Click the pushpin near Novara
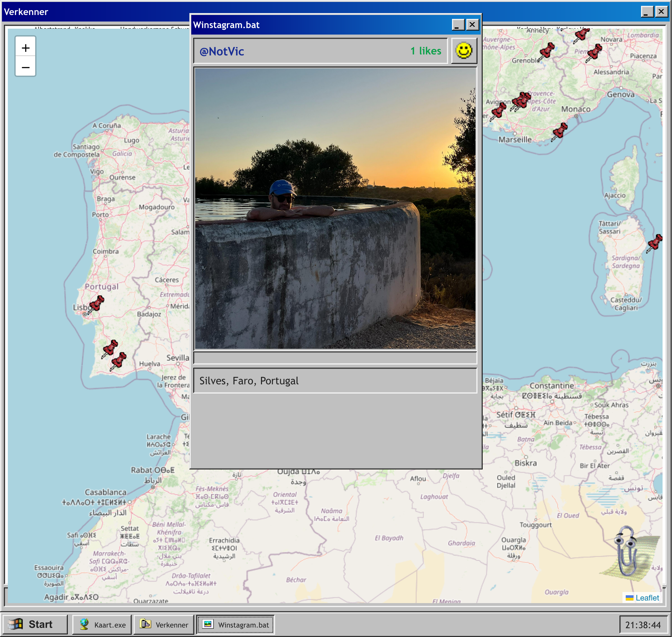This screenshot has height=637, width=672. coord(594,52)
